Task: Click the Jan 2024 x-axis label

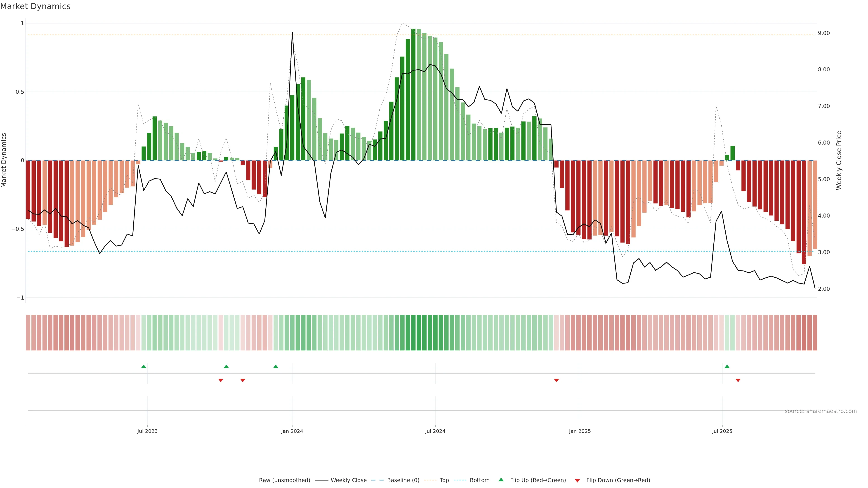Action: 292,431
